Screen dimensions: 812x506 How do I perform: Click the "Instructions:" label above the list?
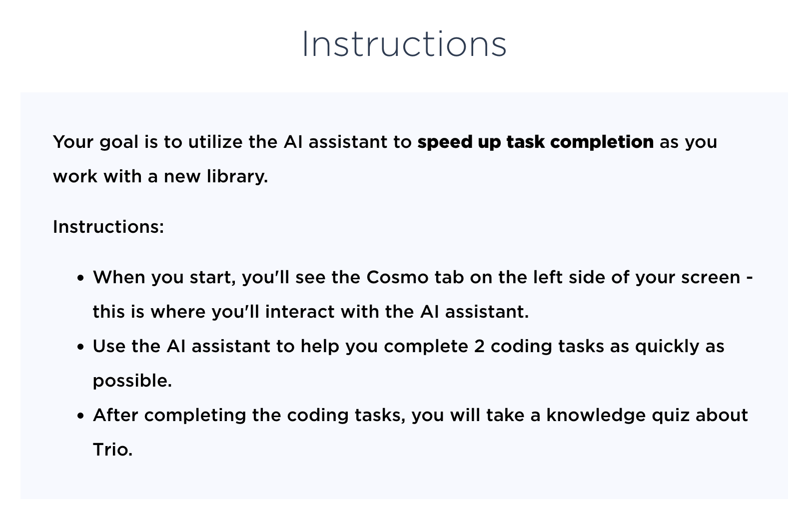point(108,227)
